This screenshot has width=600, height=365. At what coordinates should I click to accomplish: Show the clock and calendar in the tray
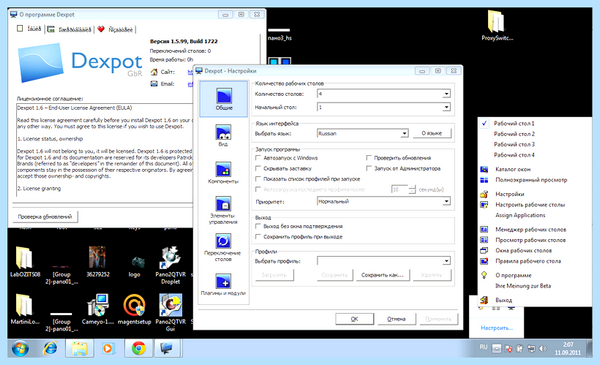(568, 349)
